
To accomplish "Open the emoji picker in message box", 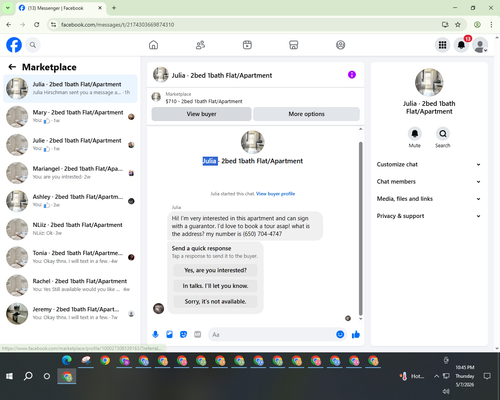I will 340,334.
